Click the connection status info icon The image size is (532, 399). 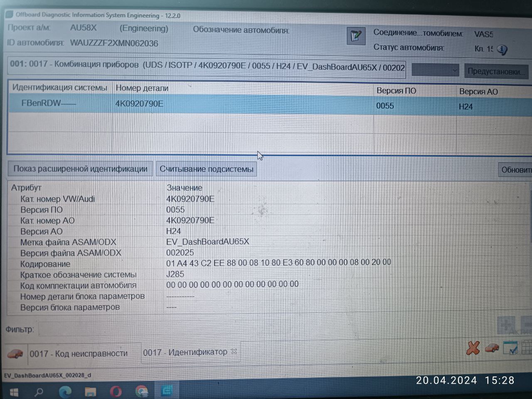click(502, 50)
